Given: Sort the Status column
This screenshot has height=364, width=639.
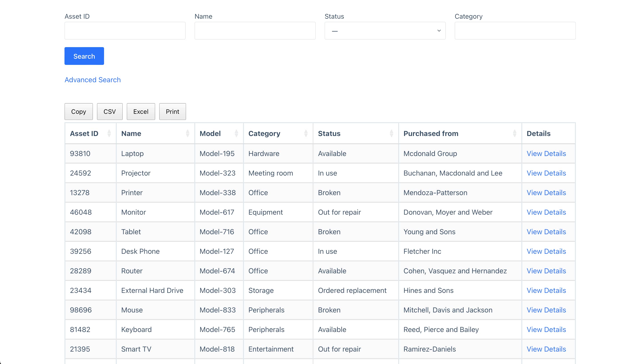Looking at the screenshot, I should [x=391, y=134].
